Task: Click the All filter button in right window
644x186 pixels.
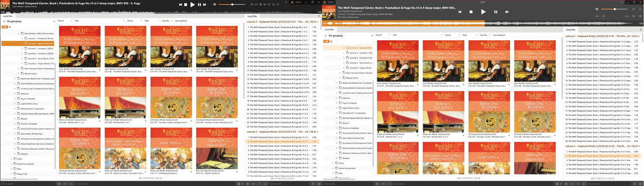Action: click(326, 41)
